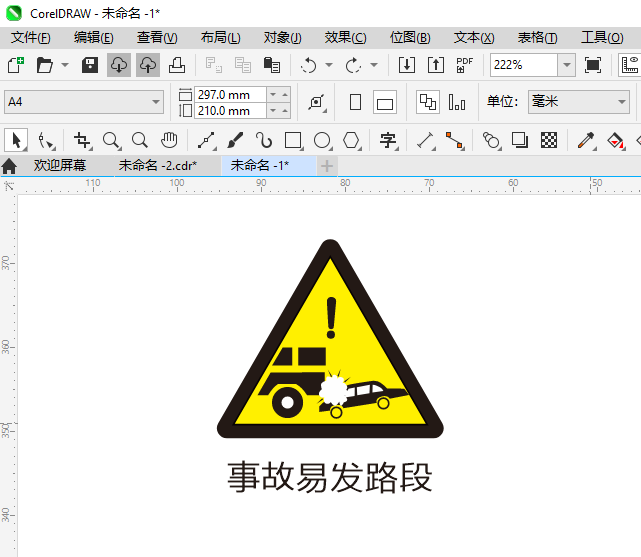Screen dimensions: 641x557
Task: Click the Import icon
Action: 407,65
